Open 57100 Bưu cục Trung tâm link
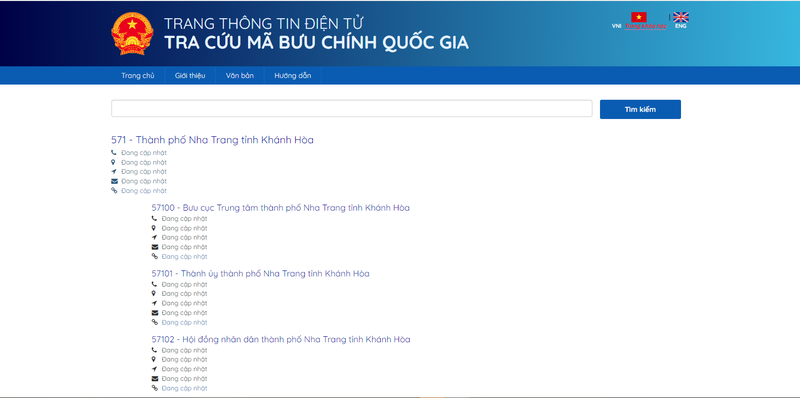The image size is (800, 398). 280,208
